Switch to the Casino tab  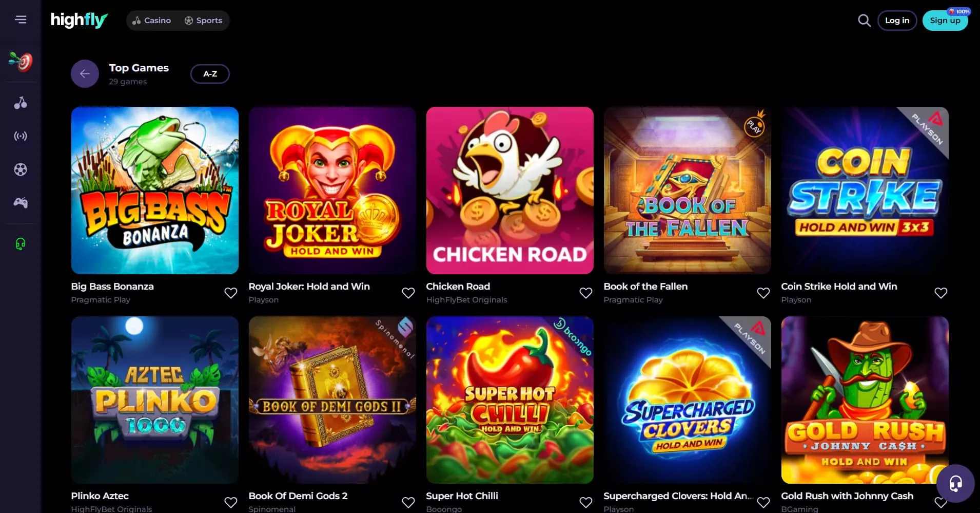click(151, 21)
